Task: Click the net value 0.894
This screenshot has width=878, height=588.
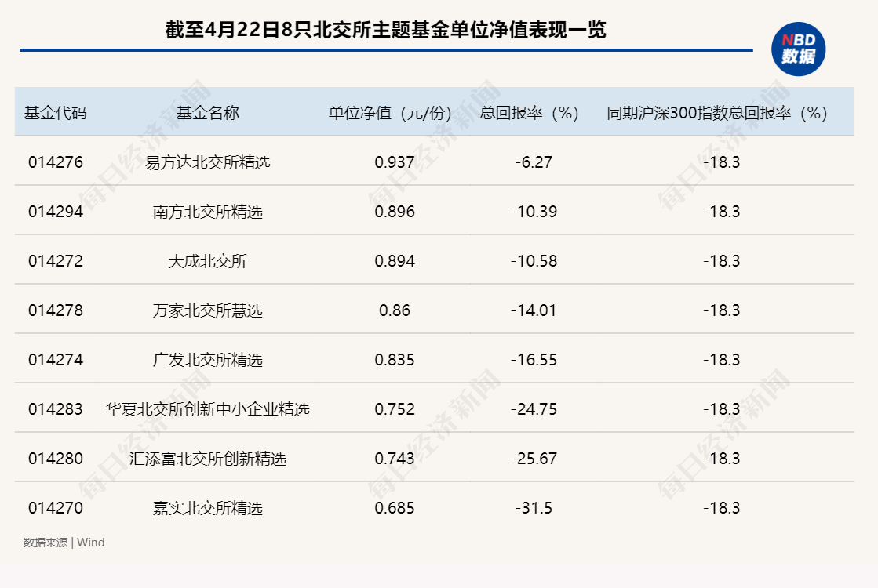Action: click(x=395, y=261)
